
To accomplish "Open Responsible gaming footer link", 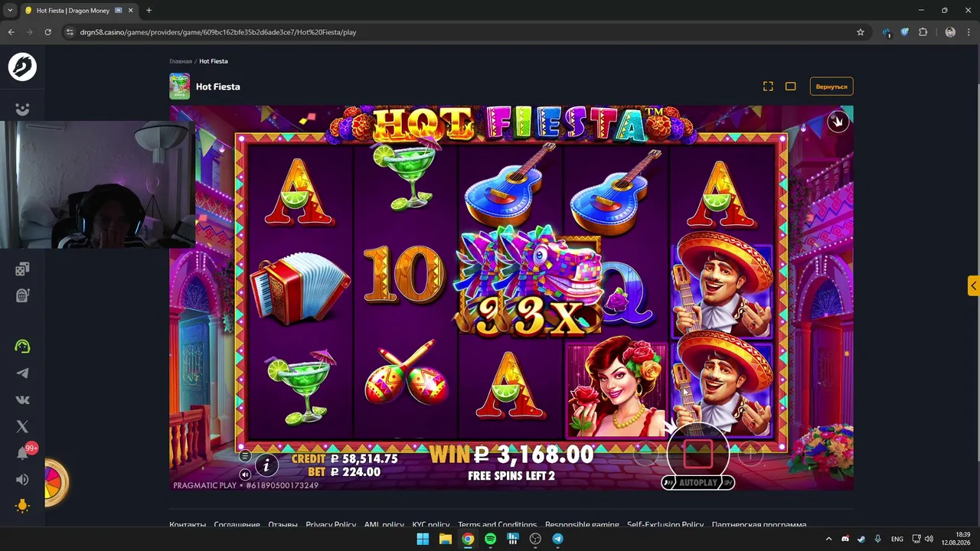I will tap(582, 525).
